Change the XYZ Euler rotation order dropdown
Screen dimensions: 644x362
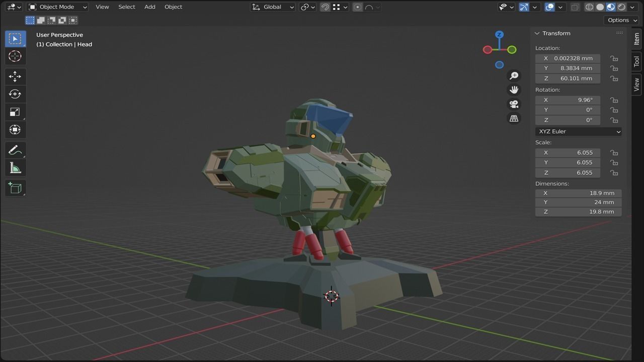coord(578,131)
